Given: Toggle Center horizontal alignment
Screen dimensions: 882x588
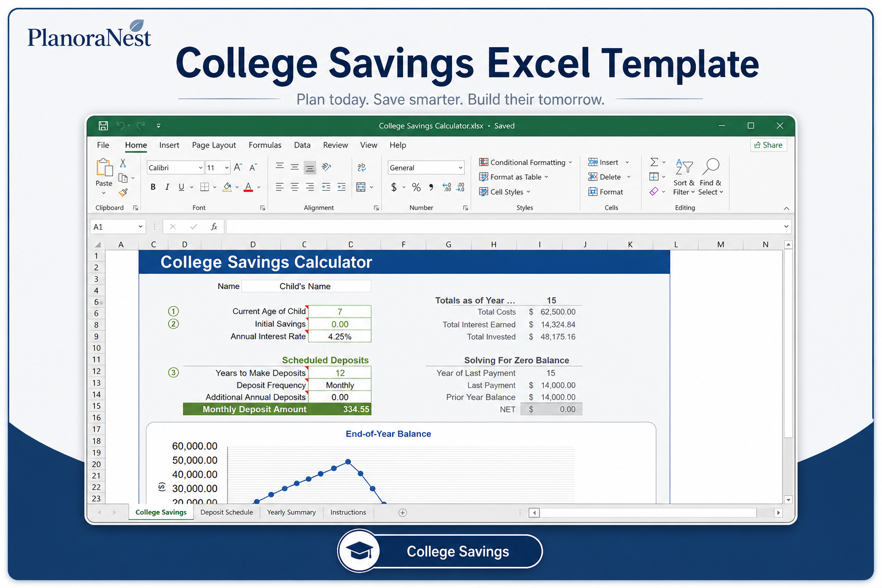Looking at the screenshot, I should click(x=295, y=187).
